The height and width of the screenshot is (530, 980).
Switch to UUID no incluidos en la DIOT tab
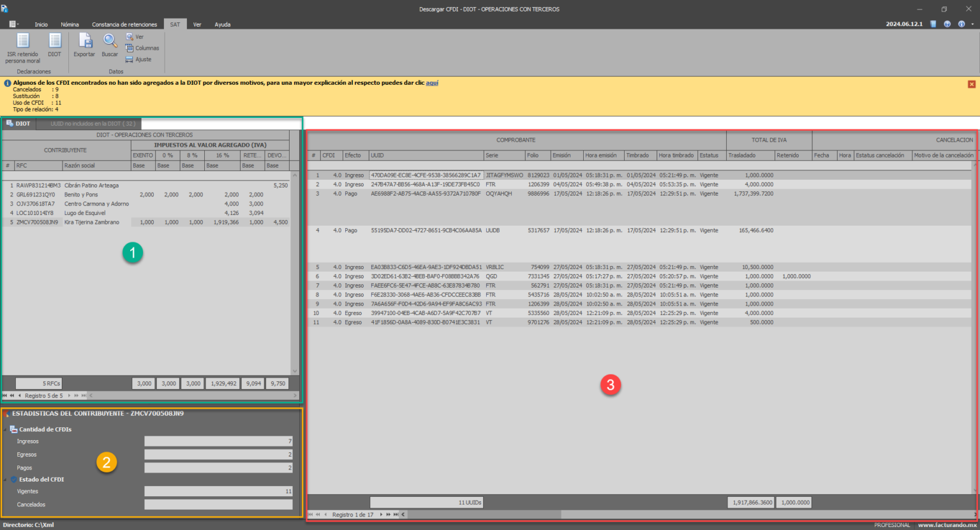point(93,124)
